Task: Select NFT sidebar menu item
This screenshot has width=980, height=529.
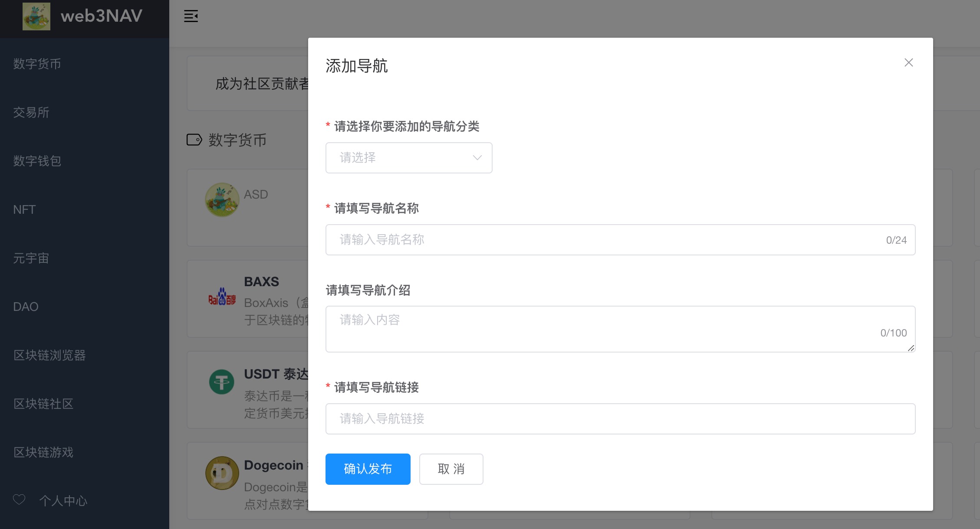Action: tap(24, 209)
